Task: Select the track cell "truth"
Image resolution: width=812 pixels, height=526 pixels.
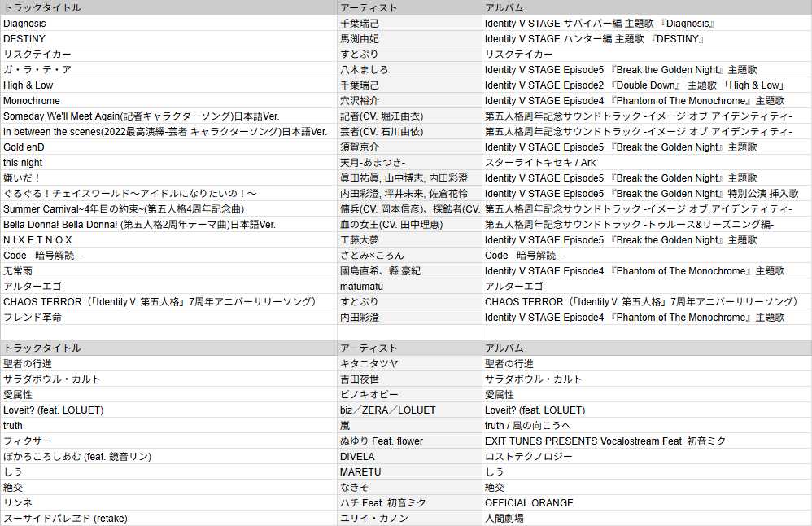Action: click(168, 426)
